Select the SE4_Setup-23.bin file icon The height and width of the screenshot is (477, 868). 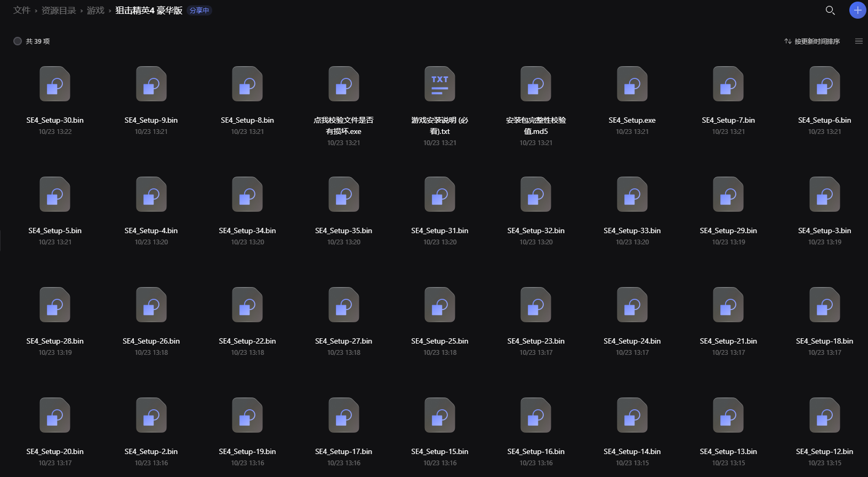pyautogui.click(x=536, y=305)
